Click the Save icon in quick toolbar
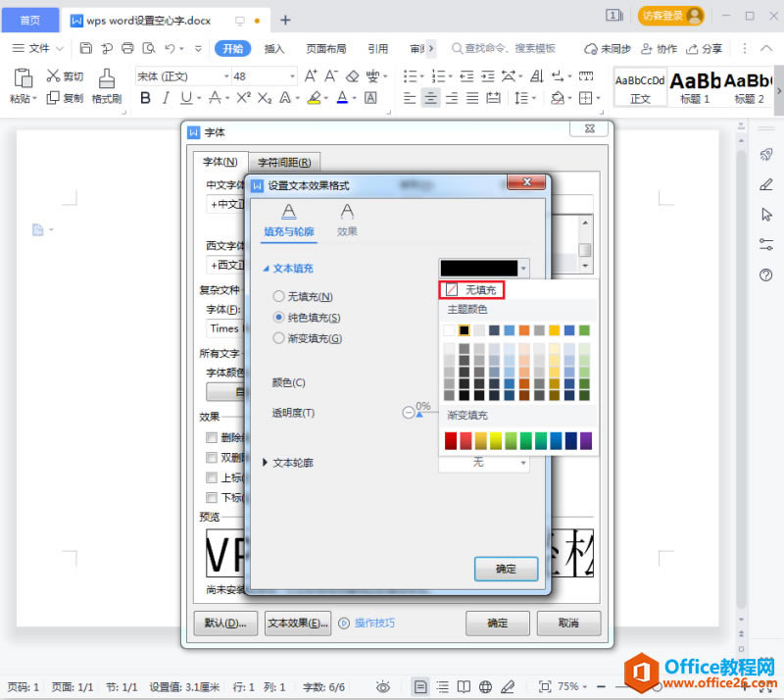Viewport: 784px width, 700px height. pyautogui.click(x=86, y=49)
